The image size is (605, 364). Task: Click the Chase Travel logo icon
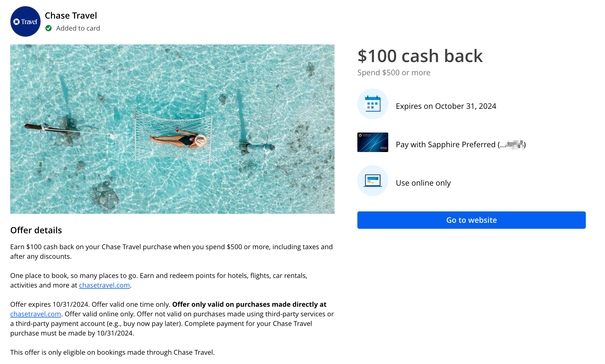point(25,21)
